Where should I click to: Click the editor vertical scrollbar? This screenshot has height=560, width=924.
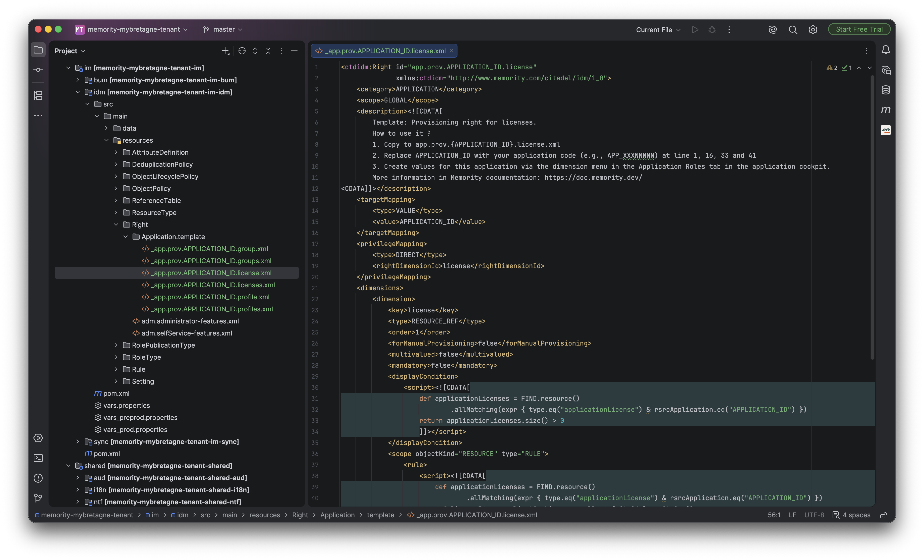(872, 217)
